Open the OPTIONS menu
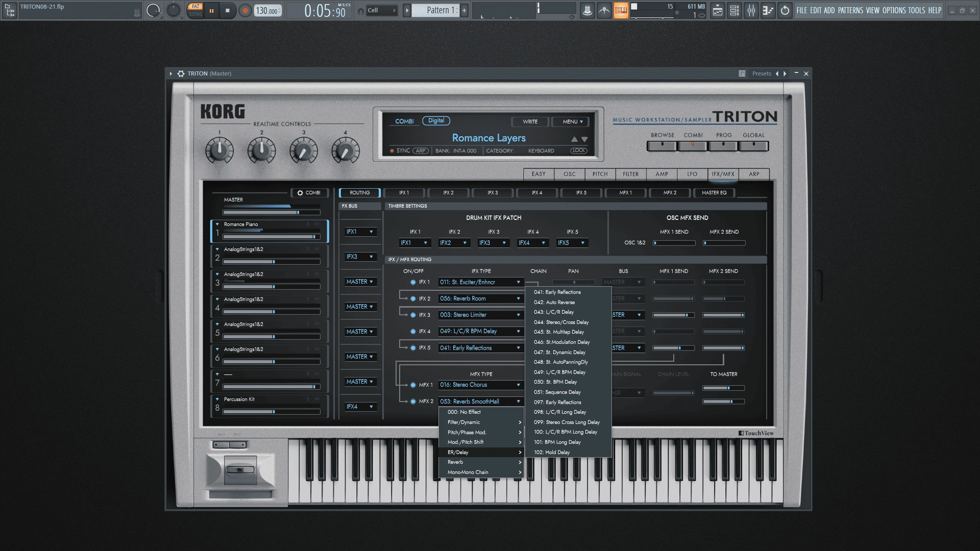The width and height of the screenshot is (980, 551). click(894, 10)
